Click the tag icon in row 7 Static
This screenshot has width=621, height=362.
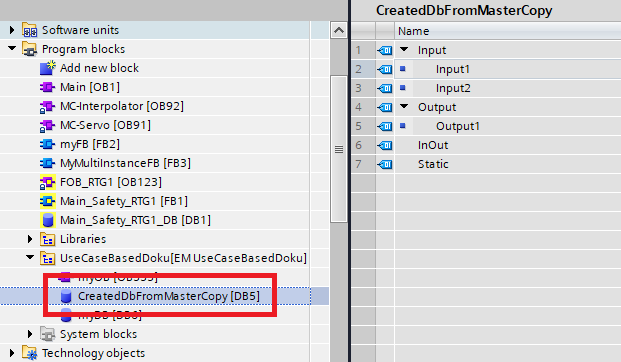[x=385, y=164]
